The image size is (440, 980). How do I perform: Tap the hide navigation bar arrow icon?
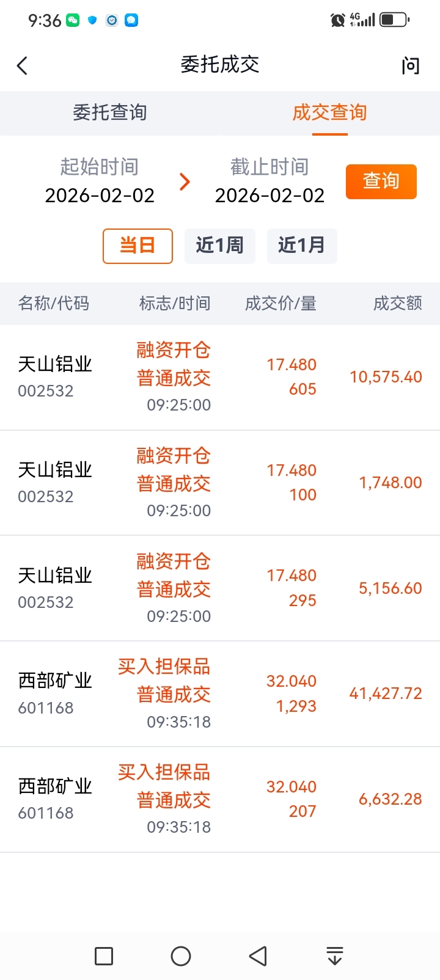(334, 956)
